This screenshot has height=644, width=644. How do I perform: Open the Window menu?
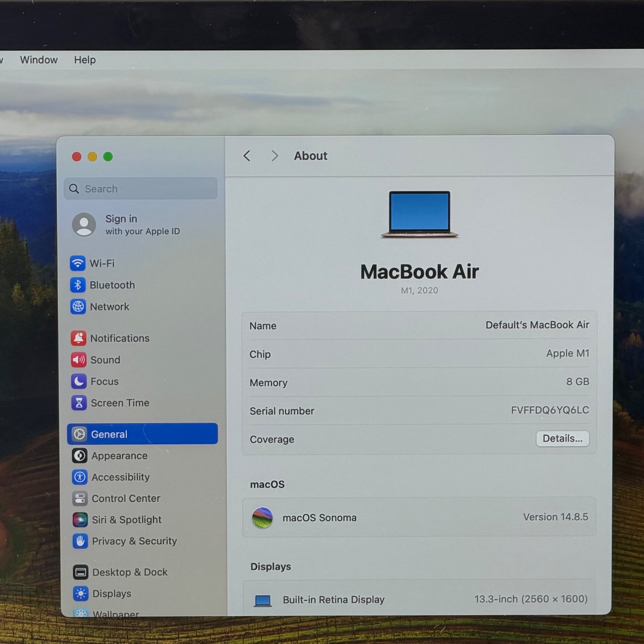click(39, 60)
